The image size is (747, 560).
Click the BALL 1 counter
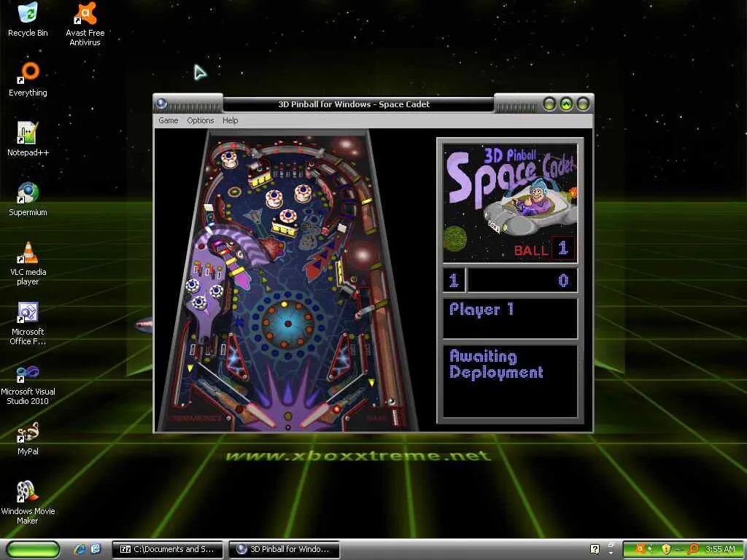point(544,249)
